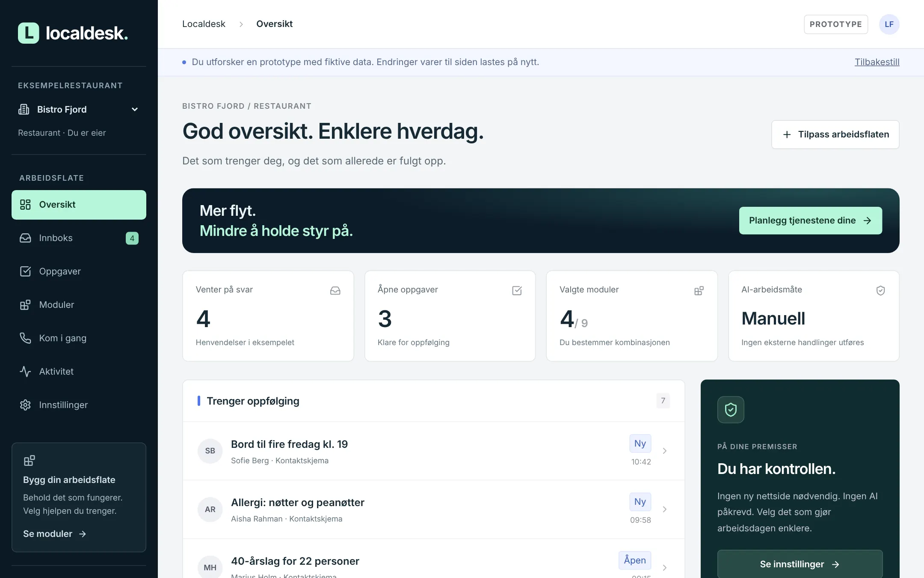Click the Ny tag on Sofie Berg row
The width and height of the screenshot is (924, 578).
click(640, 444)
